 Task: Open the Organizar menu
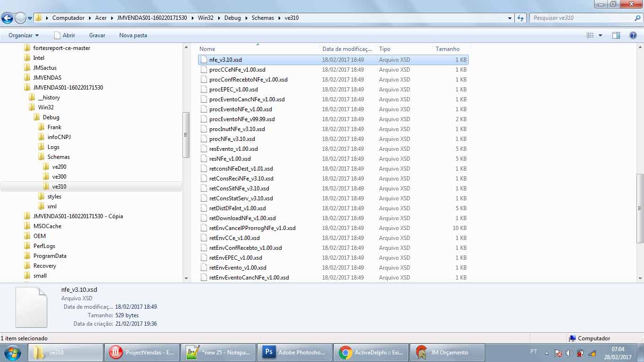point(24,35)
